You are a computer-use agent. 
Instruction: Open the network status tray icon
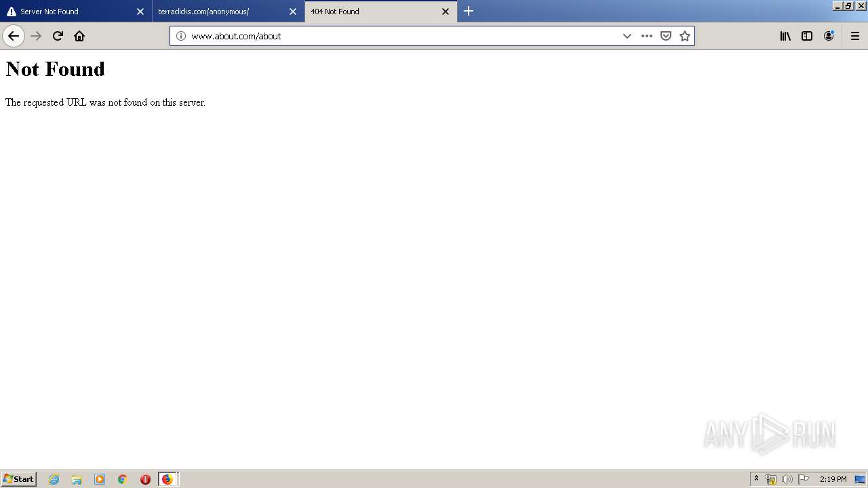[x=771, y=479]
